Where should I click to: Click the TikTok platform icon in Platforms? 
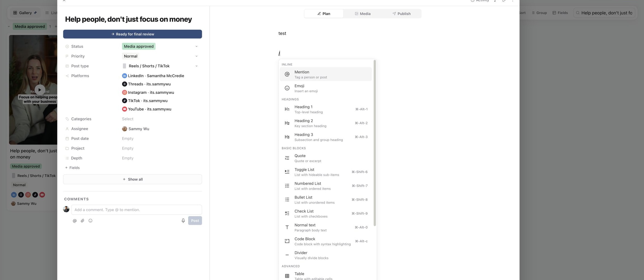[125, 101]
